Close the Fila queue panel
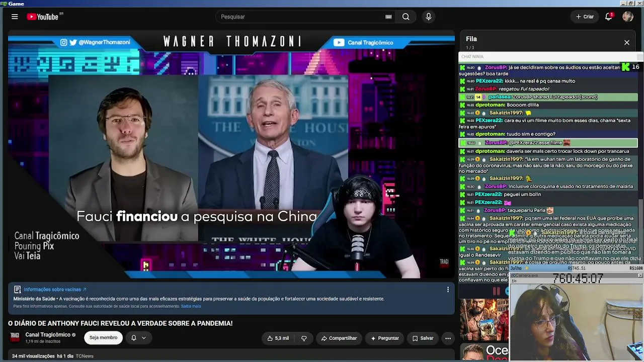The height and width of the screenshot is (362, 644). pos(627,43)
